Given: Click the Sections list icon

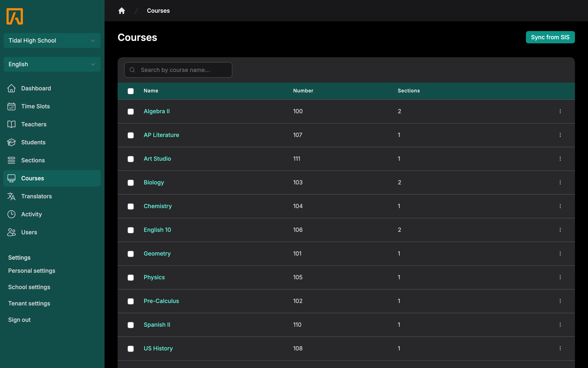Looking at the screenshot, I should [11, 160].
